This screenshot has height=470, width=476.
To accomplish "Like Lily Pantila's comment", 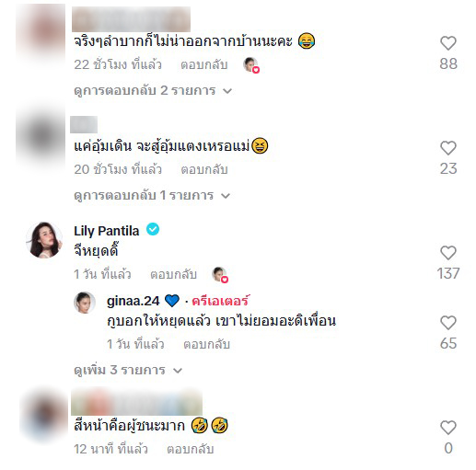I will click(x=448, y=253).
